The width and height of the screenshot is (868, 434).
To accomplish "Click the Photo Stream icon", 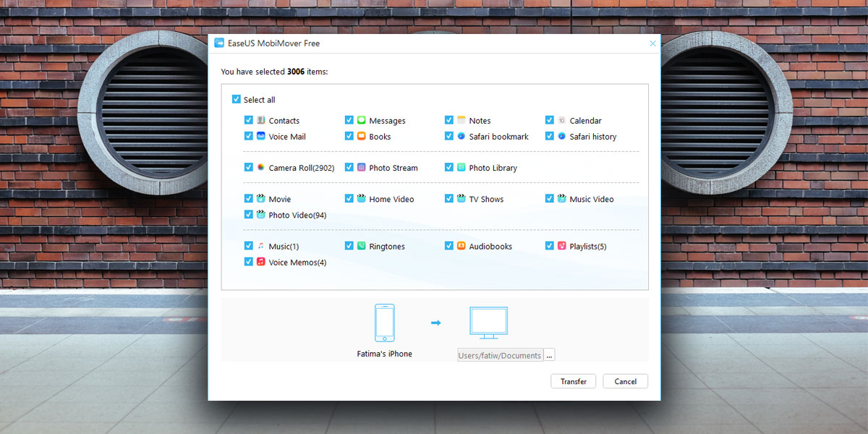I will point(361,167).
